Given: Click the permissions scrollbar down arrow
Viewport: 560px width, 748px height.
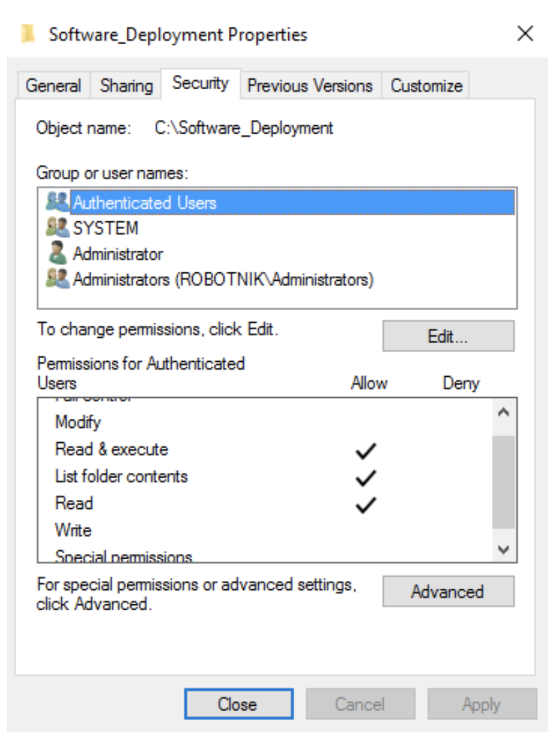Looking at the screenshot, I should tap(503, 549).
